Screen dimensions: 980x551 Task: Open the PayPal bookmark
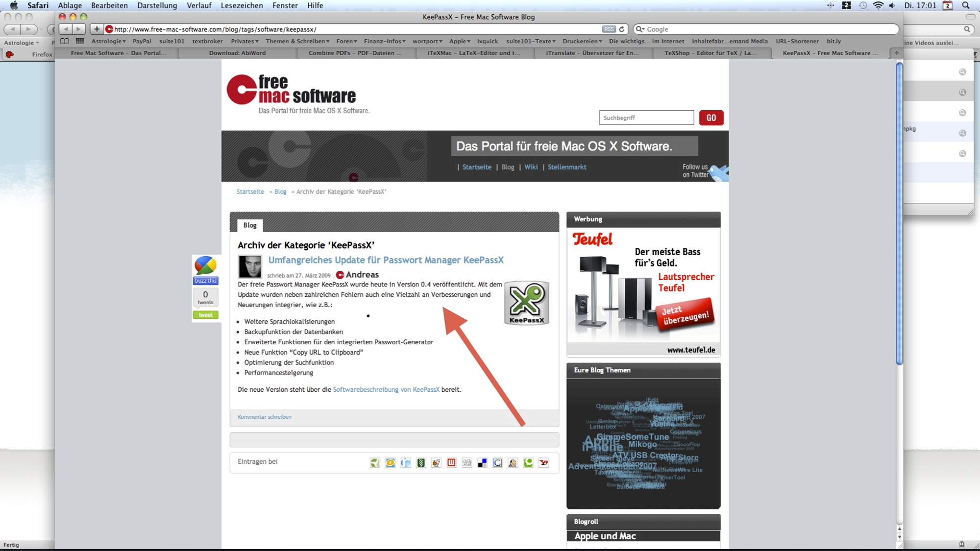pos(142,41)
